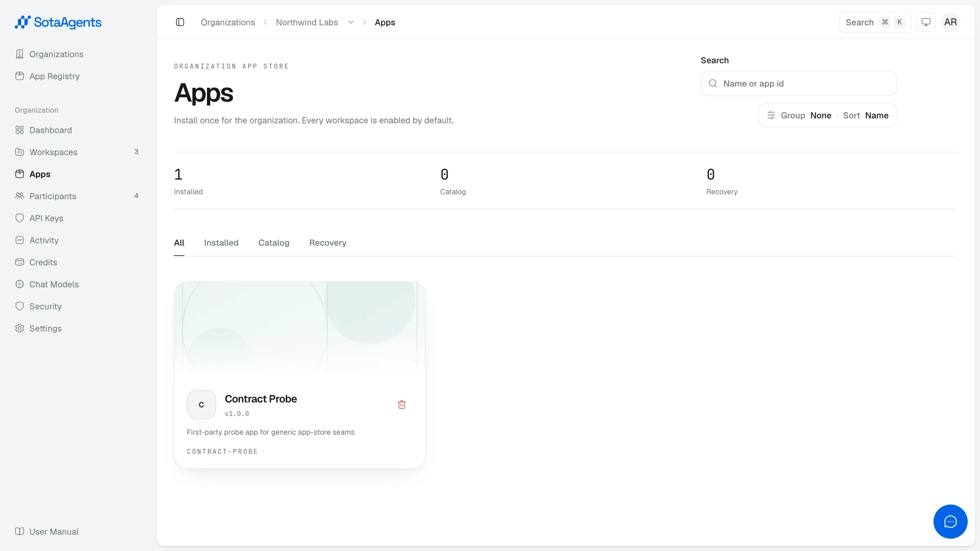This screenshot has width=980, height=551.
Task: Change the Sort Name option
Action: [x=866, y=116]
